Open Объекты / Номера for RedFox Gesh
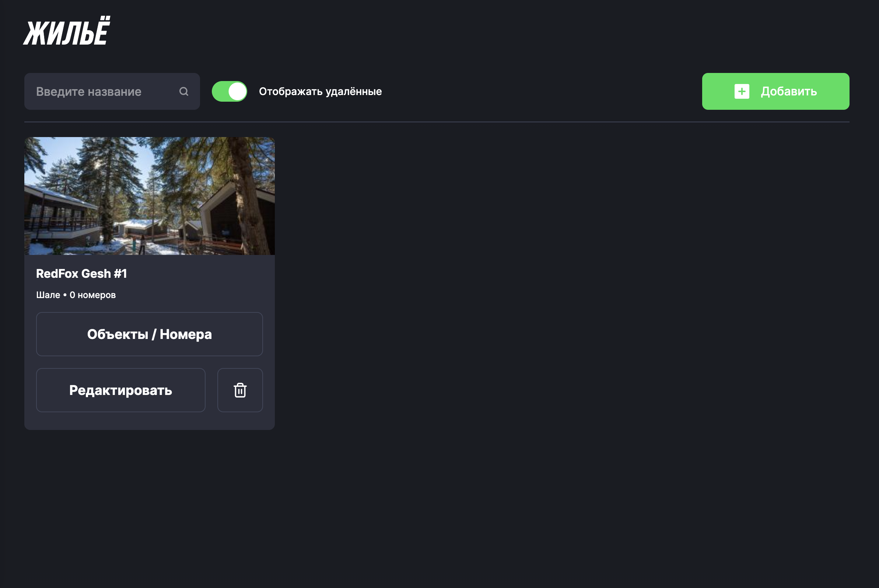 click(x=149, y=334)
